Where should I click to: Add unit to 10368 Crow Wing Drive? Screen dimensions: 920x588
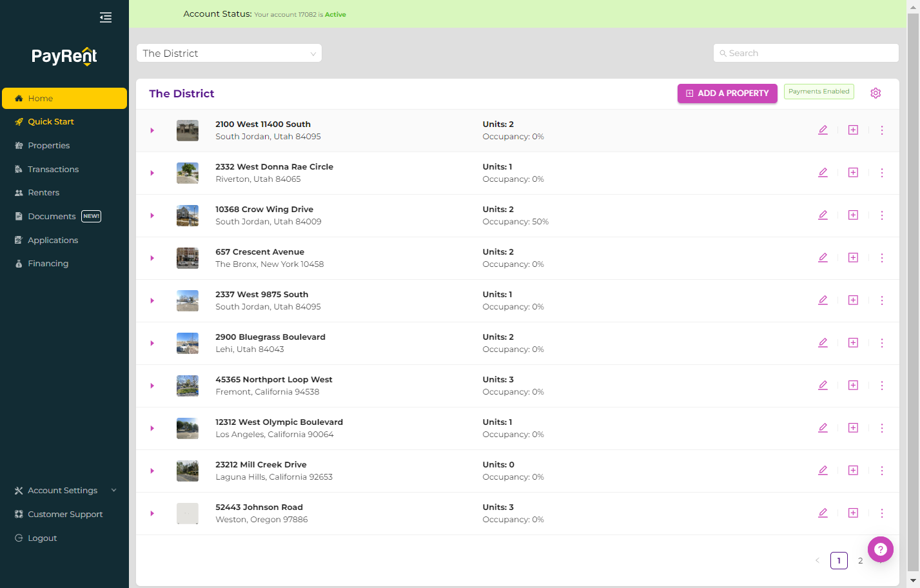coord(853,215)
